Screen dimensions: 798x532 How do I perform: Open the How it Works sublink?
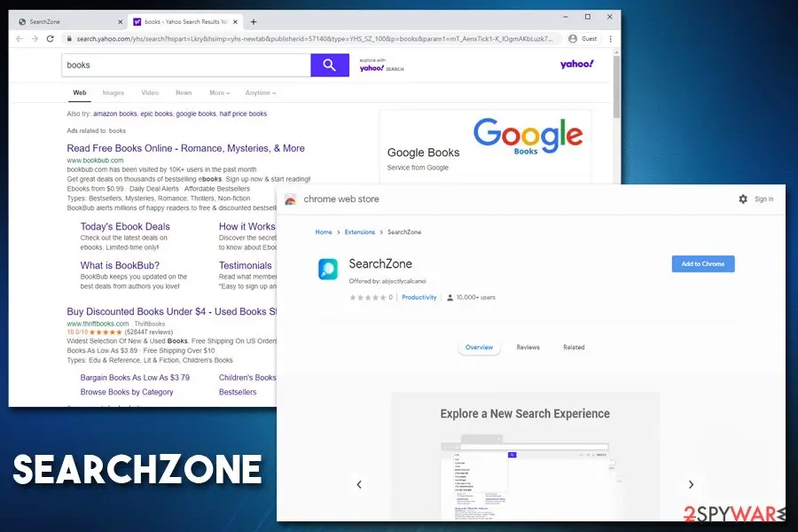coord(246,227)
